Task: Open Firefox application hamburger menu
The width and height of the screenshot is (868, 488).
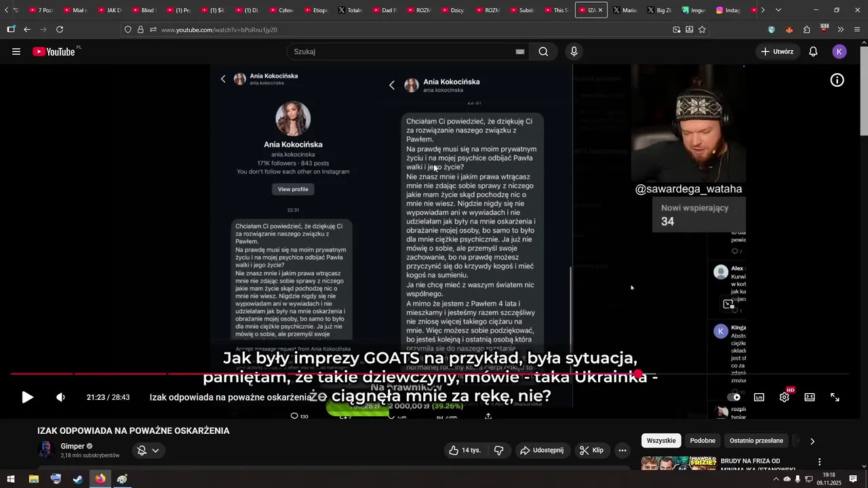Action: tap(857, 30)
